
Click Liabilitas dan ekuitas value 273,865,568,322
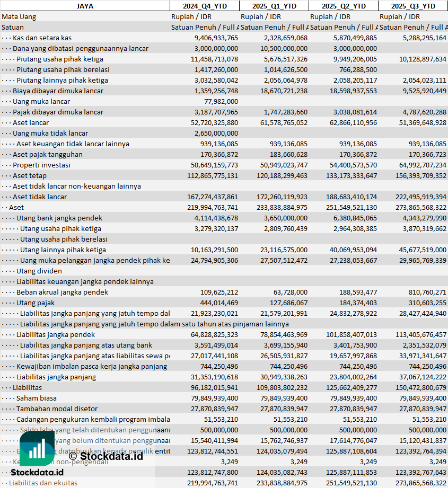[421, 482]
